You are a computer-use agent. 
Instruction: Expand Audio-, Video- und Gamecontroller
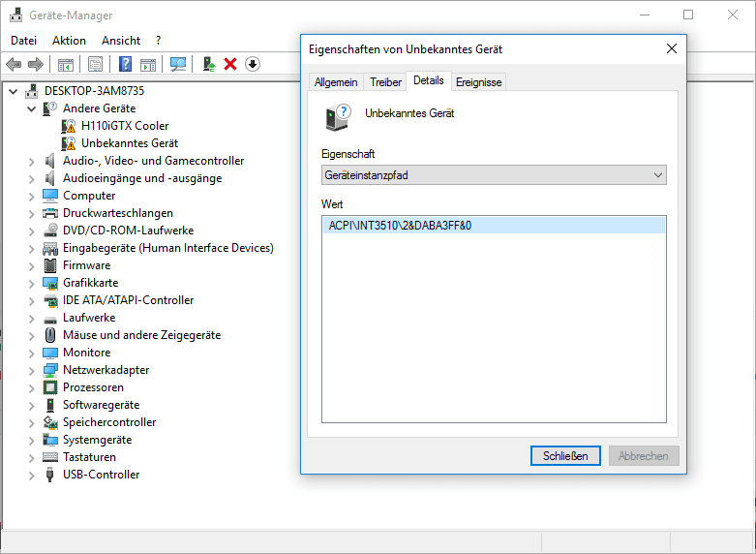(32, 161)
